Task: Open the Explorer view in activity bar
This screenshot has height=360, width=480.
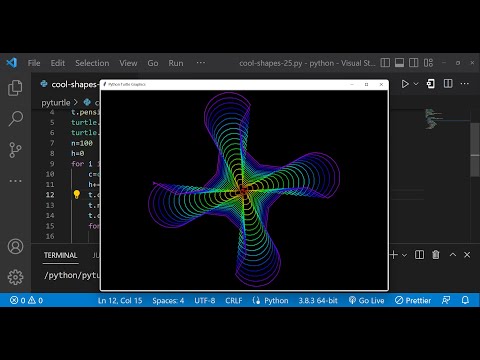Action: pyautogui.click(x=15, y=88)
